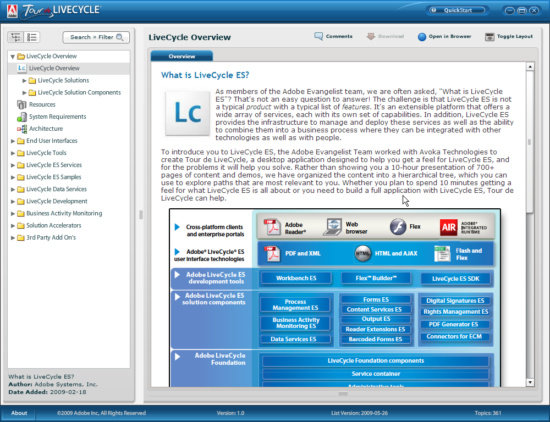Image resolution: width=550 pixels, height=422 pixels.
Task: Expand the Business Activity Monitoring folder
Action: (13, 214)
